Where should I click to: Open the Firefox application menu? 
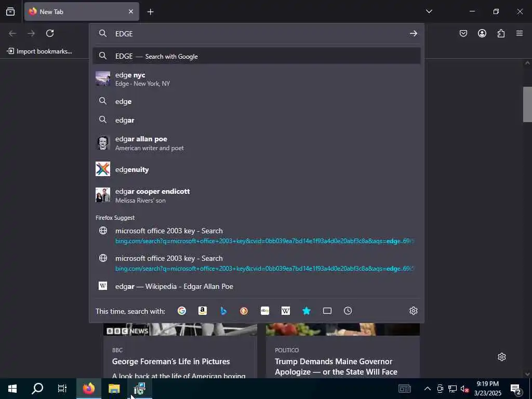tap(520, 33)
